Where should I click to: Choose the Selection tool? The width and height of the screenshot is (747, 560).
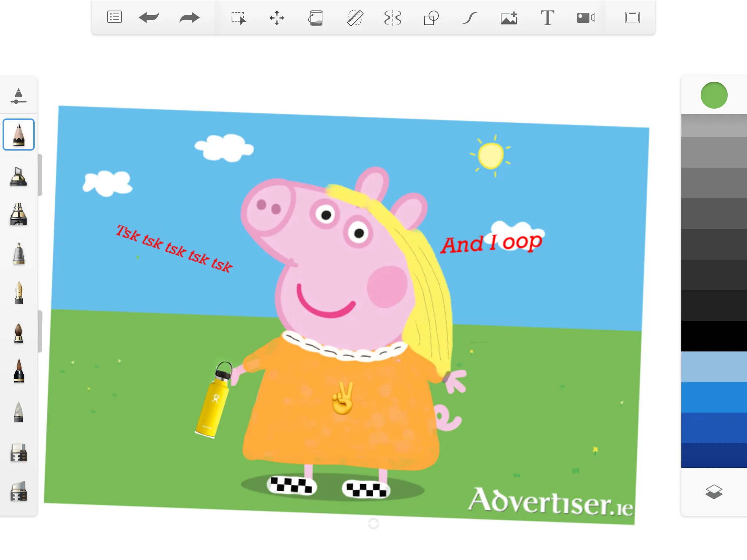[239, 18]
